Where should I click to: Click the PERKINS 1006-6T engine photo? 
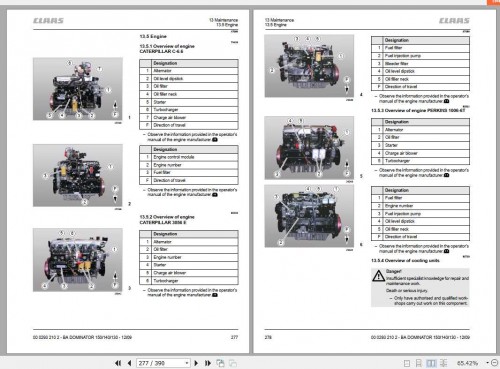(x=309, y=148)
